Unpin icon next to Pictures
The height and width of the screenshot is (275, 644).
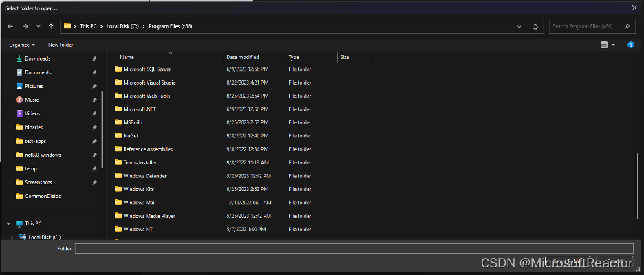coord(94,86)
